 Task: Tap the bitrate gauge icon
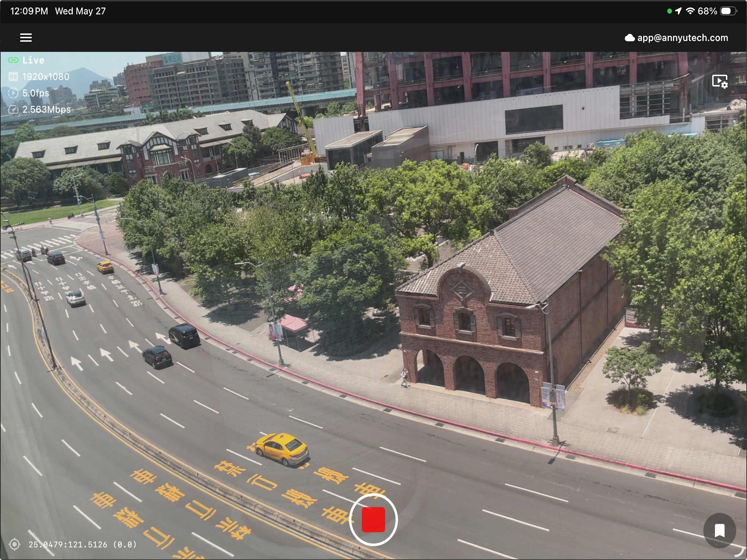click(13, 109)
